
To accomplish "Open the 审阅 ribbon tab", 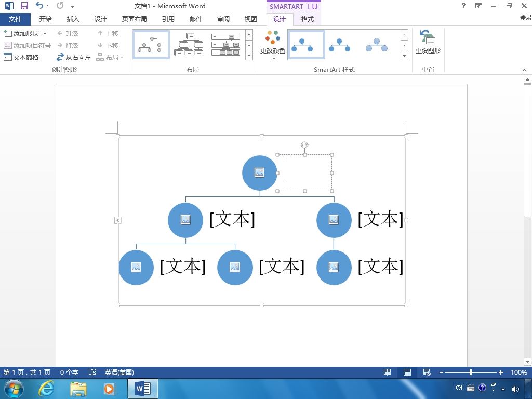I will 223,19.
